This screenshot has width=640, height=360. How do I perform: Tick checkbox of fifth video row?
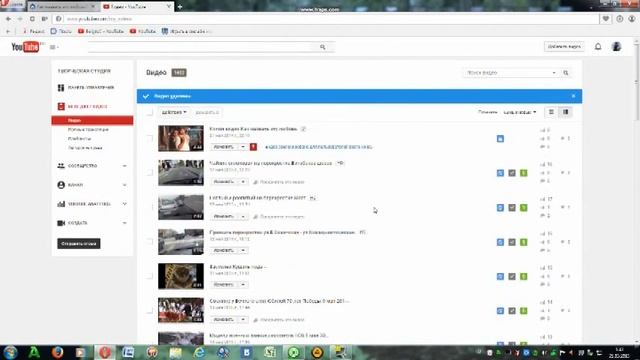tap(149, 276)
